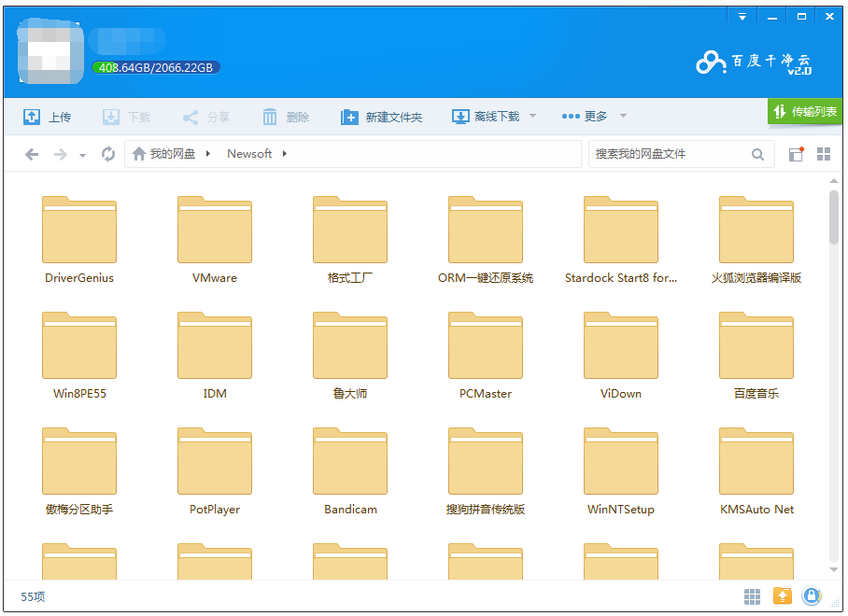This screenshot has height=616, width=848.
Task: Click the scrollbar down arrow
Action: pyautogui.click(x=834, y=569)
